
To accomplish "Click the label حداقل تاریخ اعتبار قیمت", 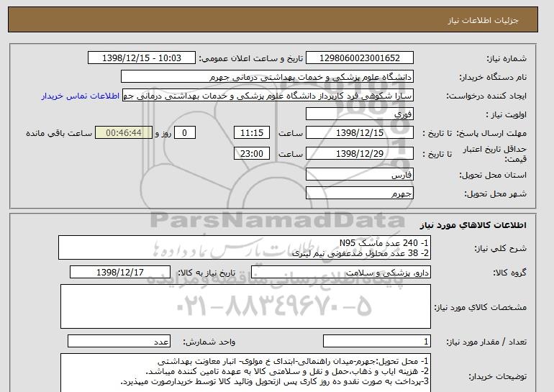I will (495, 154).
